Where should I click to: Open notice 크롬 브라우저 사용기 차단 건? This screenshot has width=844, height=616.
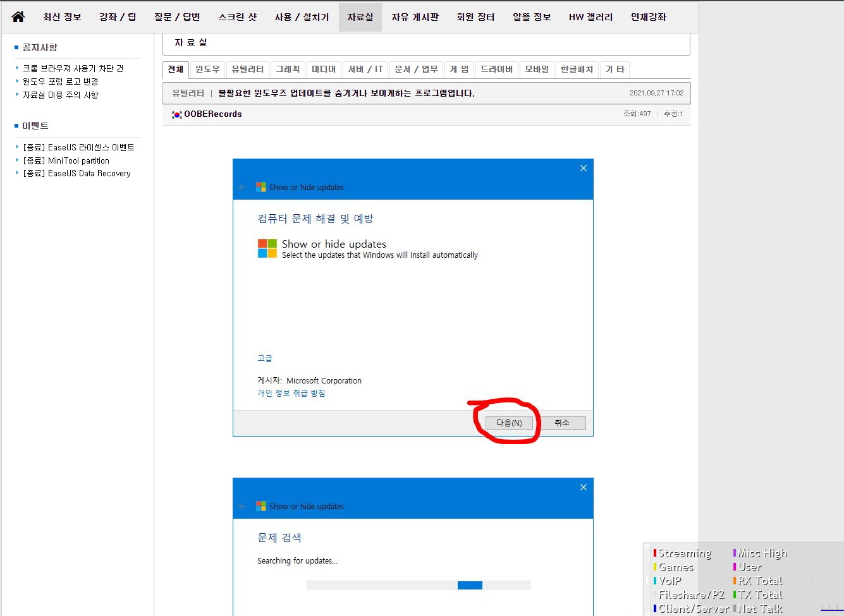[73, 68]
